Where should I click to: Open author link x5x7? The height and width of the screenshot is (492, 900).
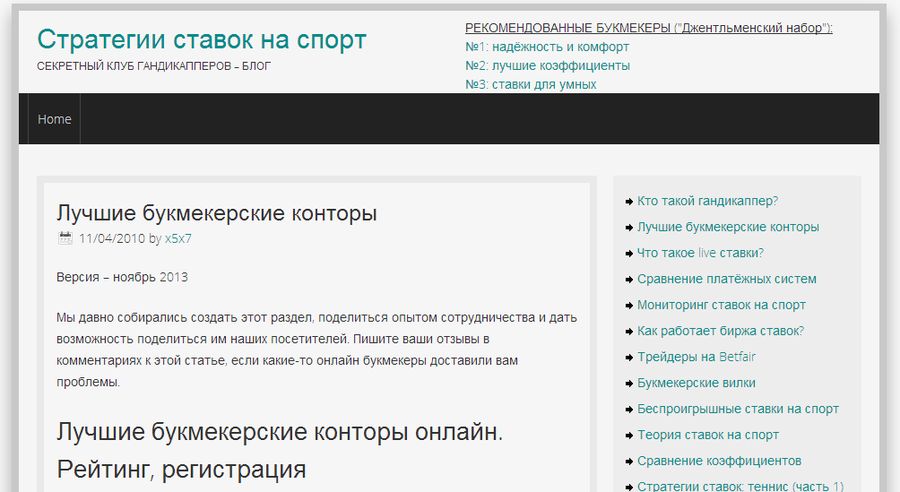point(178,238)
